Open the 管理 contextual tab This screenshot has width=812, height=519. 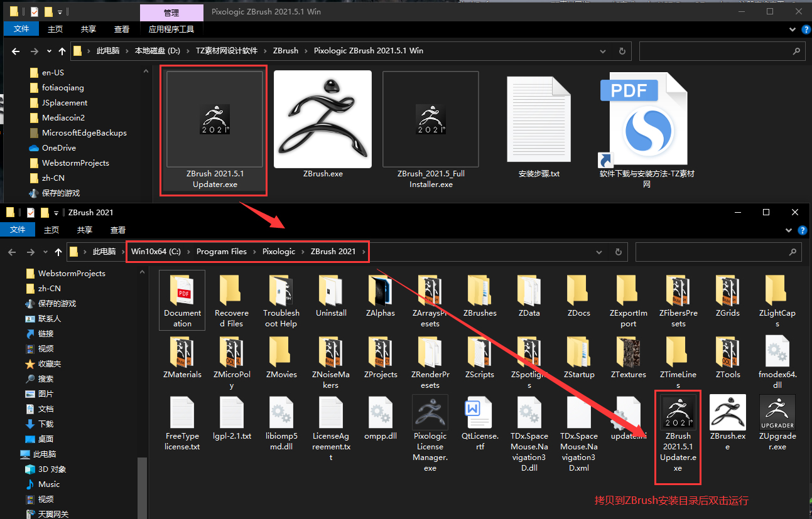[x=171, y=13]
